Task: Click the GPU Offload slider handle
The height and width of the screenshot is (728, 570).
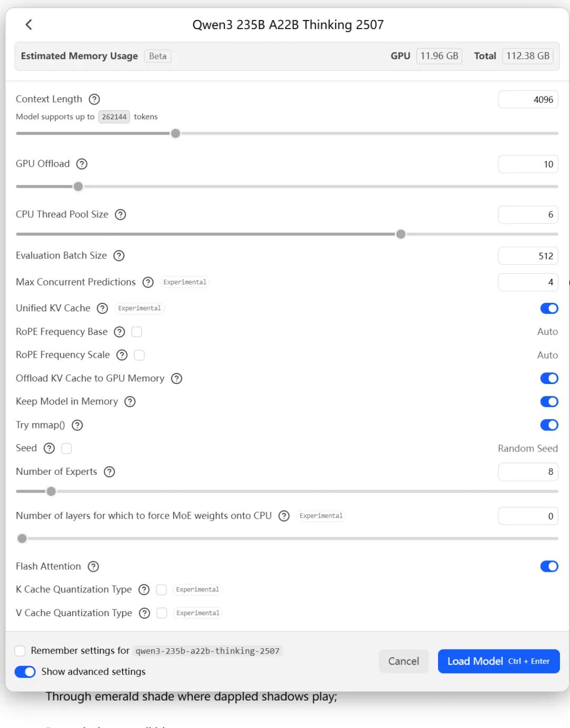Action: [78, 187]
